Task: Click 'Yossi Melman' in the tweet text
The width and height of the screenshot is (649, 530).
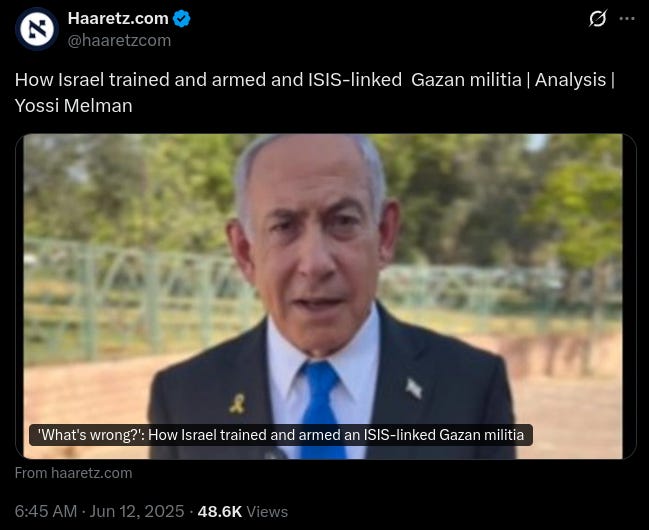Action: (74, 106)
